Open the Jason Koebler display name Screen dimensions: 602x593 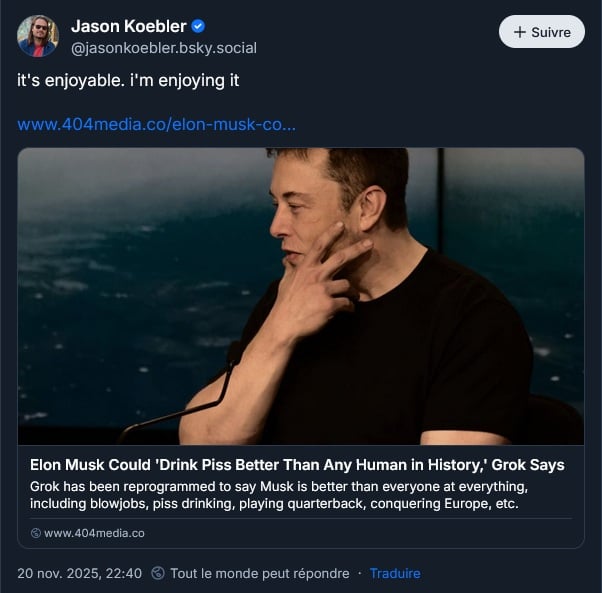[129, 26]
